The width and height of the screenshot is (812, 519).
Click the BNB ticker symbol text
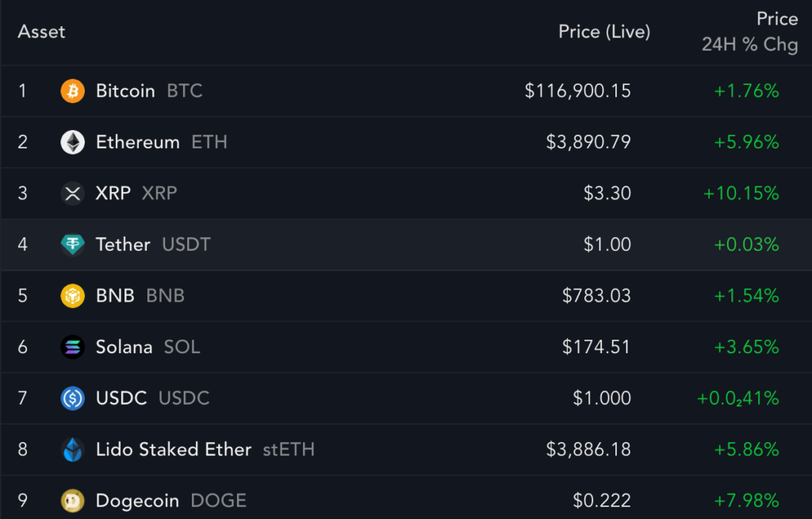[x=165, y=295]
